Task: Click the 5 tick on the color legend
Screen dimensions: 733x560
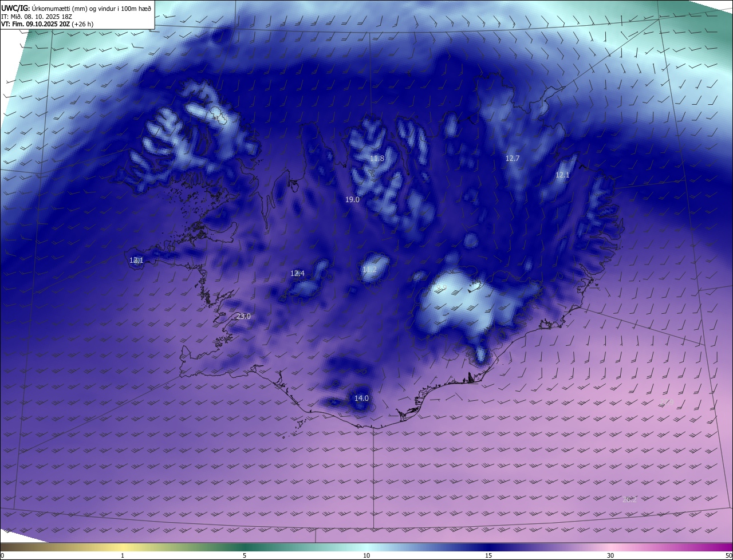Action: tap(245, 555)
